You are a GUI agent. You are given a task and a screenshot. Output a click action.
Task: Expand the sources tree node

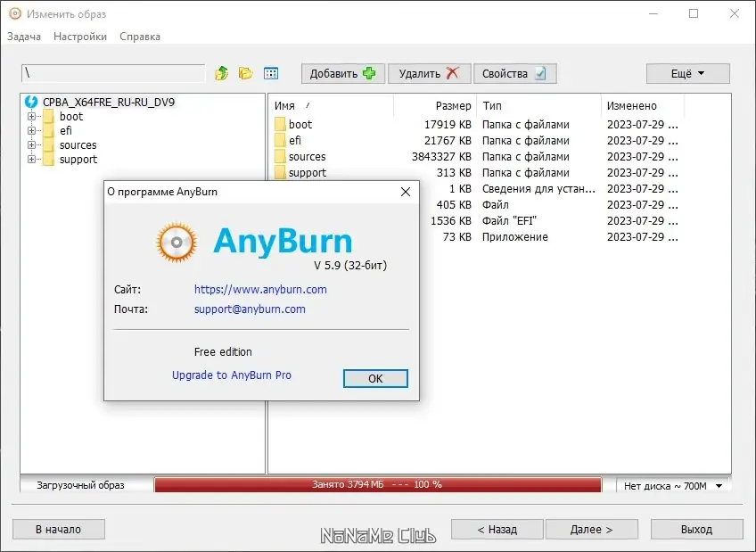[31, 145]
